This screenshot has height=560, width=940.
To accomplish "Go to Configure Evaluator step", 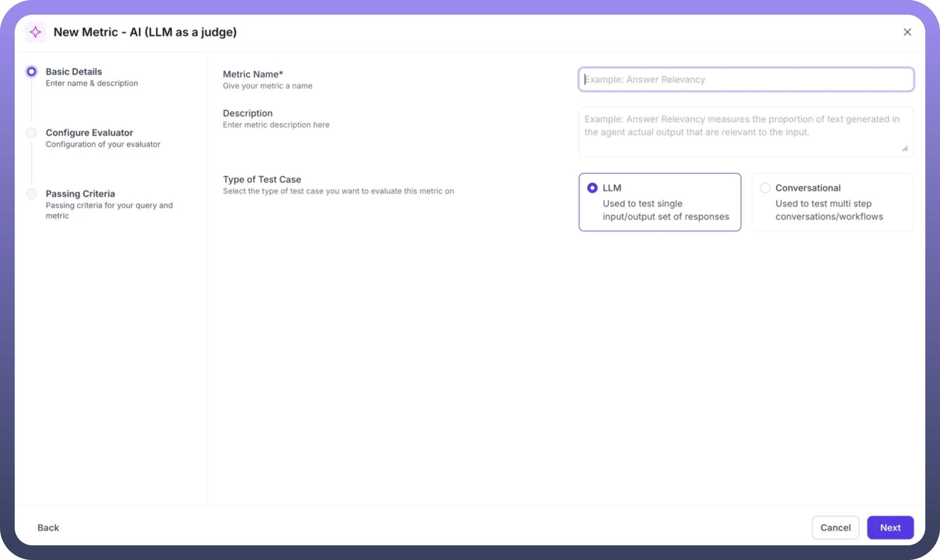I will pos(89,133).
